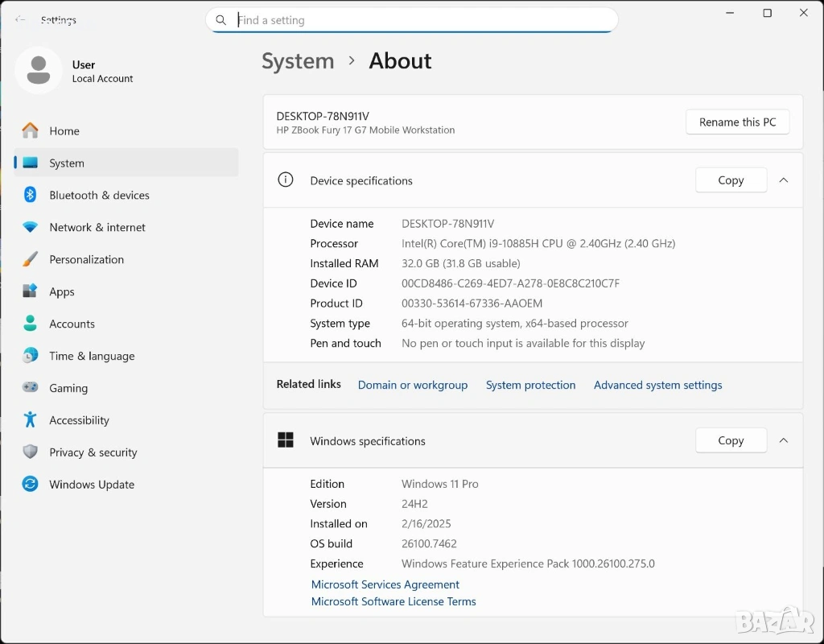
Task: Collapse the Device specifications section
Action: coord(784,180)
